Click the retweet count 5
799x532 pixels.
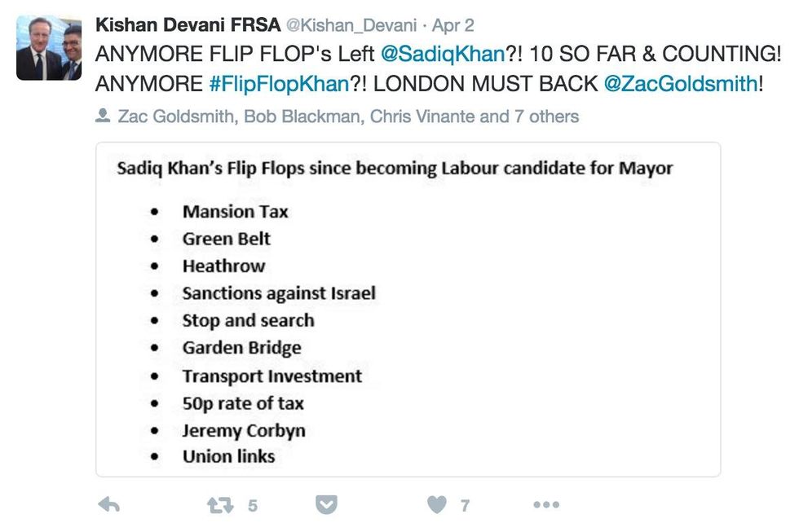point(253,506)
